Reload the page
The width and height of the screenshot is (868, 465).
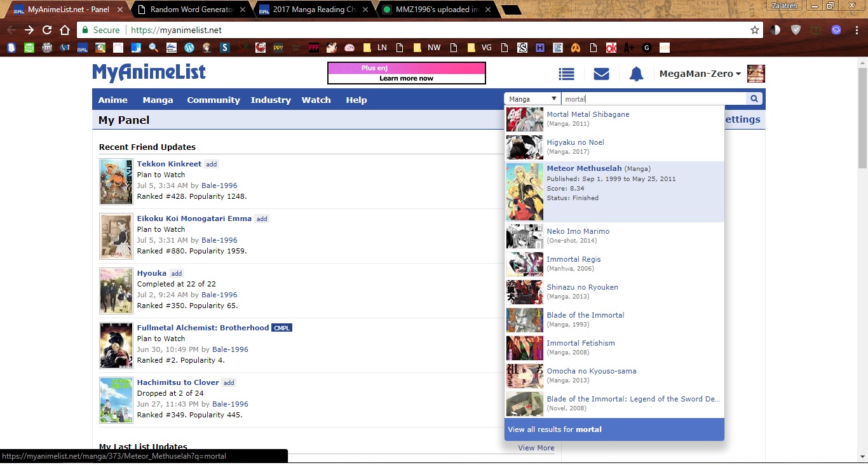(47, 30)
